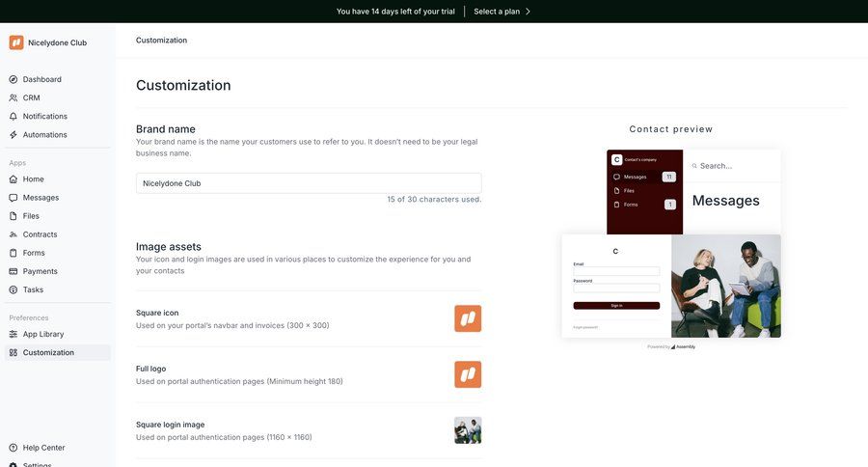Click the Nicelydone Club workspace name
868x467 pixels.
57,42
